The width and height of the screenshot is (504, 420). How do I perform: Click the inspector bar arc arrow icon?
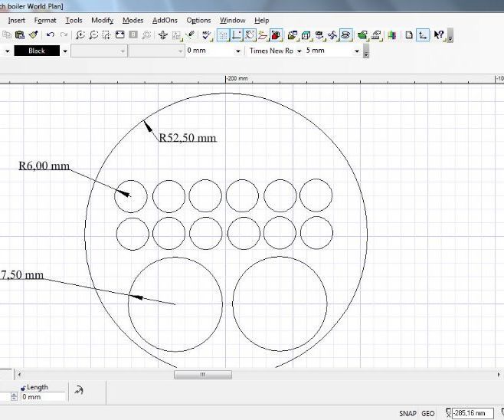coord(79,390)
